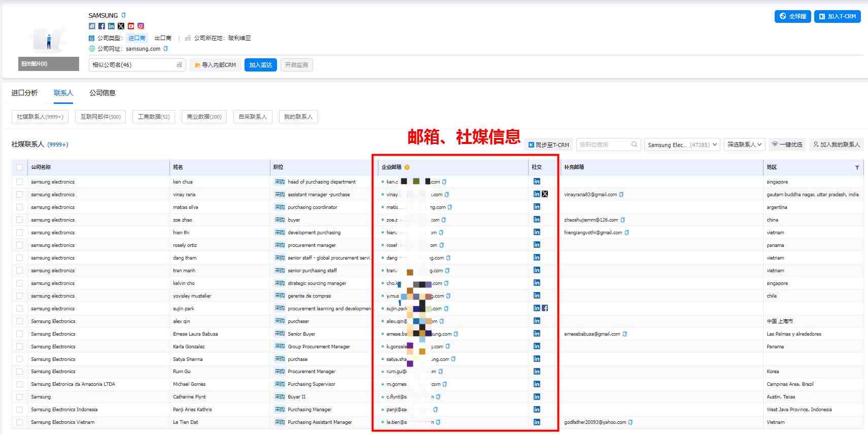Open the first social icon beside Facebook in header
This screenshot has width=868, height=435.
point(92,26)
